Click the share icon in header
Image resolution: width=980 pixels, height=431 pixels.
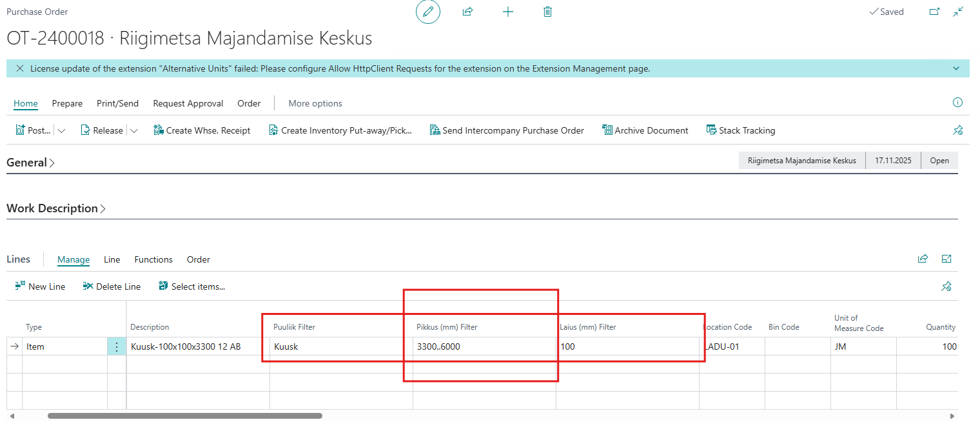[x=468, y=12]
